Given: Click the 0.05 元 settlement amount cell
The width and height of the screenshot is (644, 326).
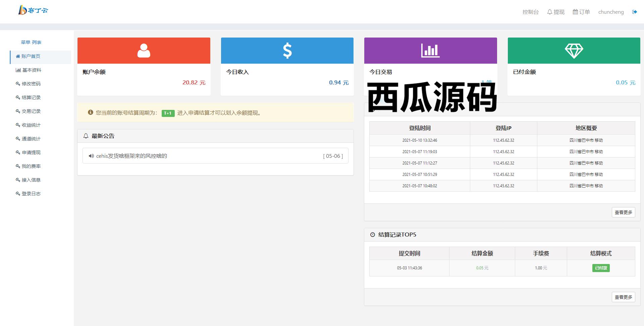Looking at the screenshot, I should pos(482,268).
